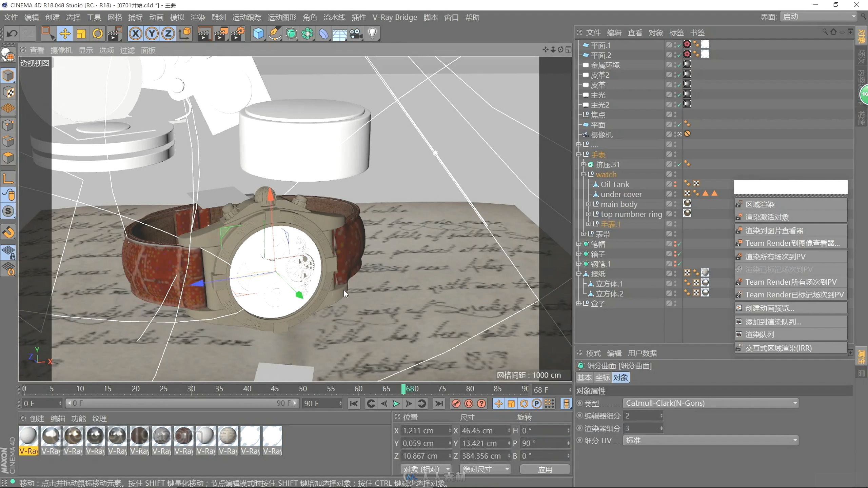The height and width of the screenshot is (488, 868).
Task: Open 类型 Catmull-Clark dropdown
Action: click(x=711, y=403)
